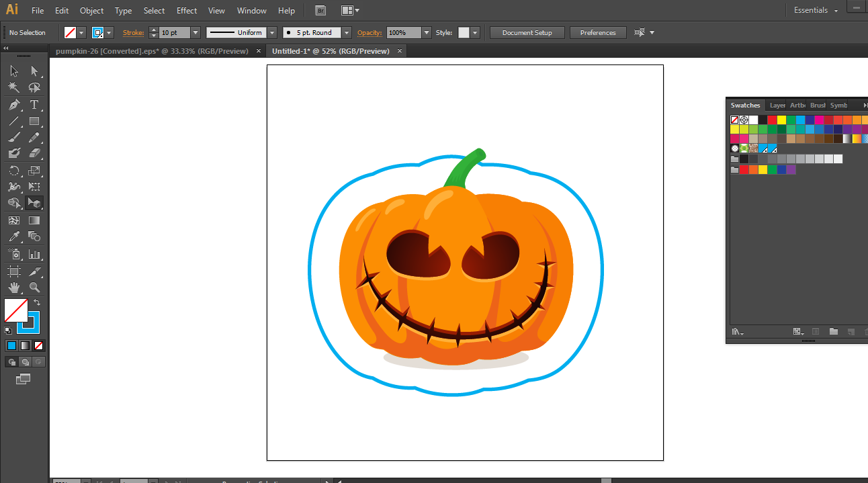The image size is (868, 483).
Task: Pick the yellow swatch in first row
Action: [x=781, y=120]
